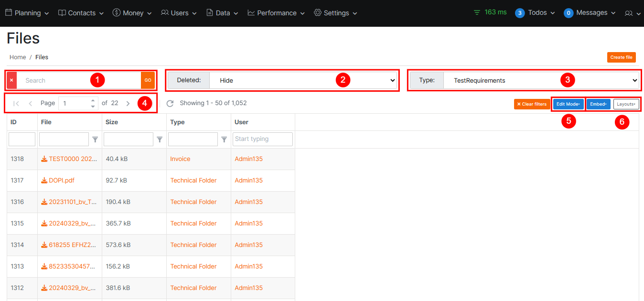
Task: Expand the Layouts dropdown button
Action: coord(626,104)
